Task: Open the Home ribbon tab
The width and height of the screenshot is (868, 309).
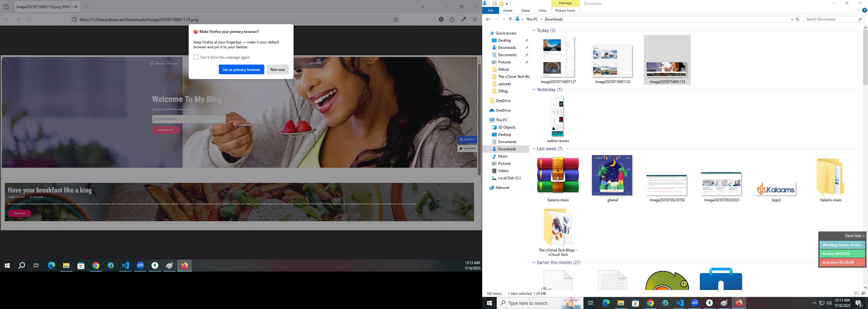Action: 508,11
